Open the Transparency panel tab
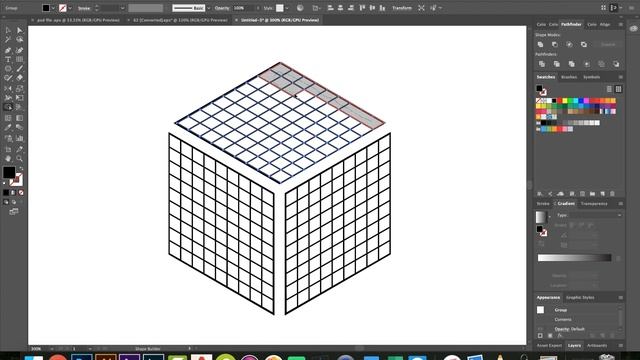The image size is (640, 360). click(594, 204)
